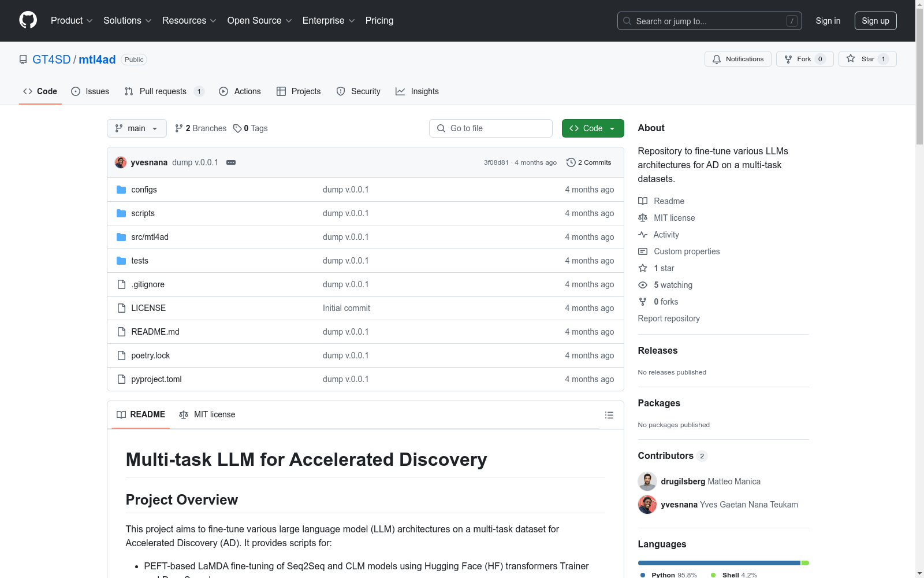
Task: Click the 0 forks link in About
Action: tap(666, 302)
